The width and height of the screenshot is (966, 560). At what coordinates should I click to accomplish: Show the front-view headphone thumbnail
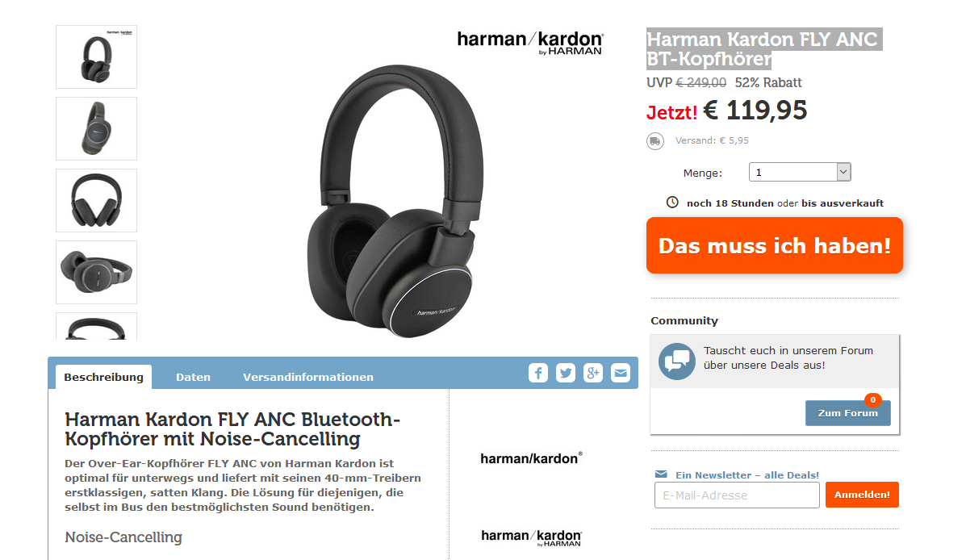pos(96,201)
